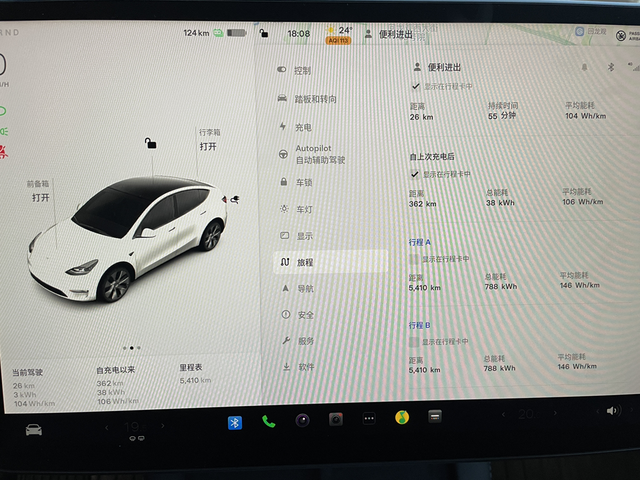Image resolution: width=640 pixels, height=480 pixels.
Task: Decrease passenger temperature with left chevron
Action: 504,415
